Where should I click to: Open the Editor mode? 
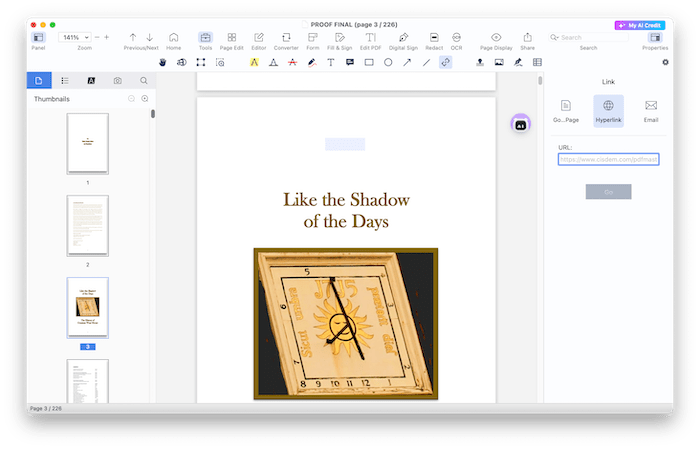(258, 37)
